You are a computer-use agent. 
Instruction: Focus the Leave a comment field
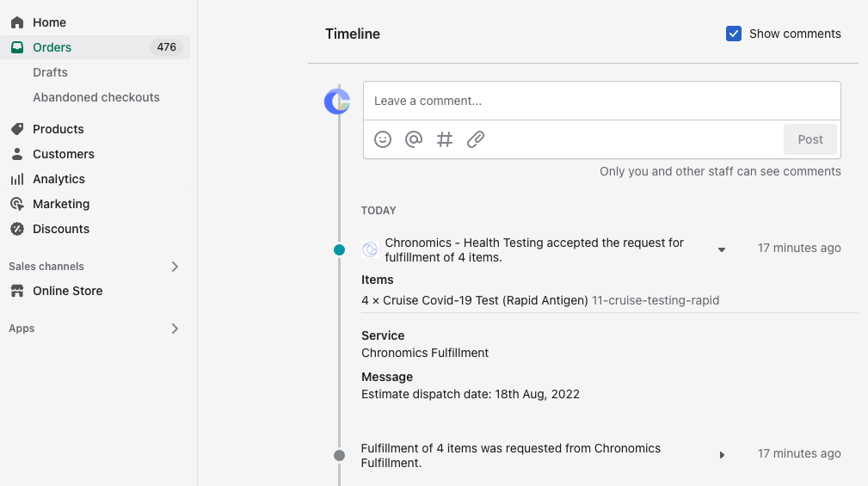click(601, 101)
